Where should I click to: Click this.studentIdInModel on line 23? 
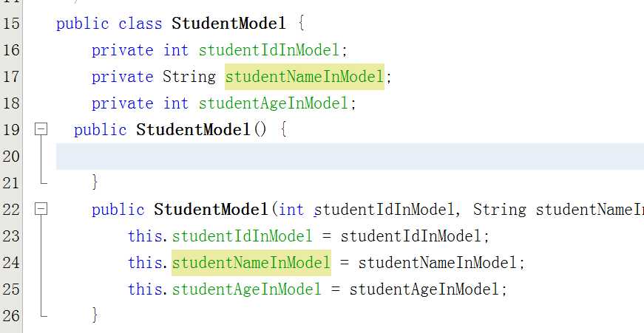[x=220, y=236]
